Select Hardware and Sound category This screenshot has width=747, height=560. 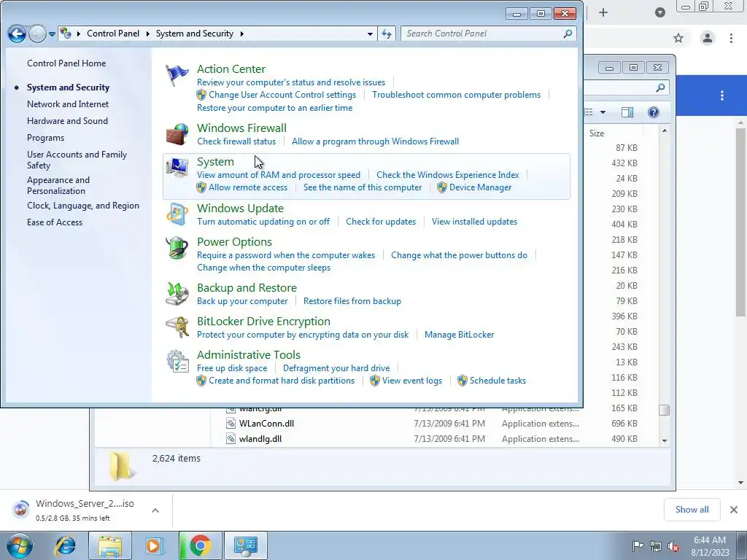pyautogui.click(x=67, y=121)
